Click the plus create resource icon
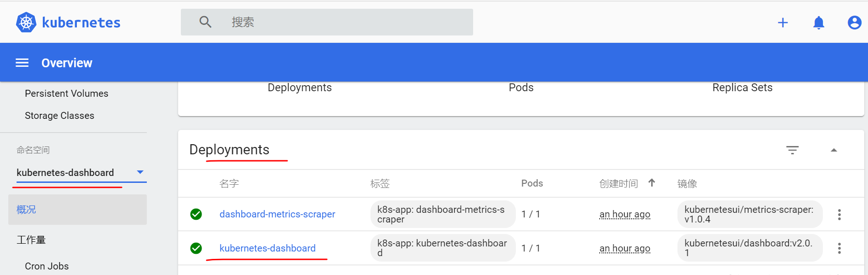The image size is (868, 275). [783, 23]
